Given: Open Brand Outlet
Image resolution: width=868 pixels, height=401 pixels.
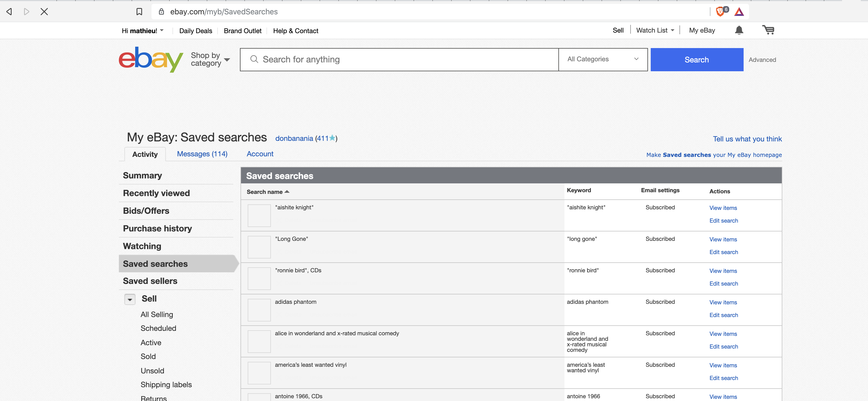Looking at the screenshot, I should [x=242, y=31].
